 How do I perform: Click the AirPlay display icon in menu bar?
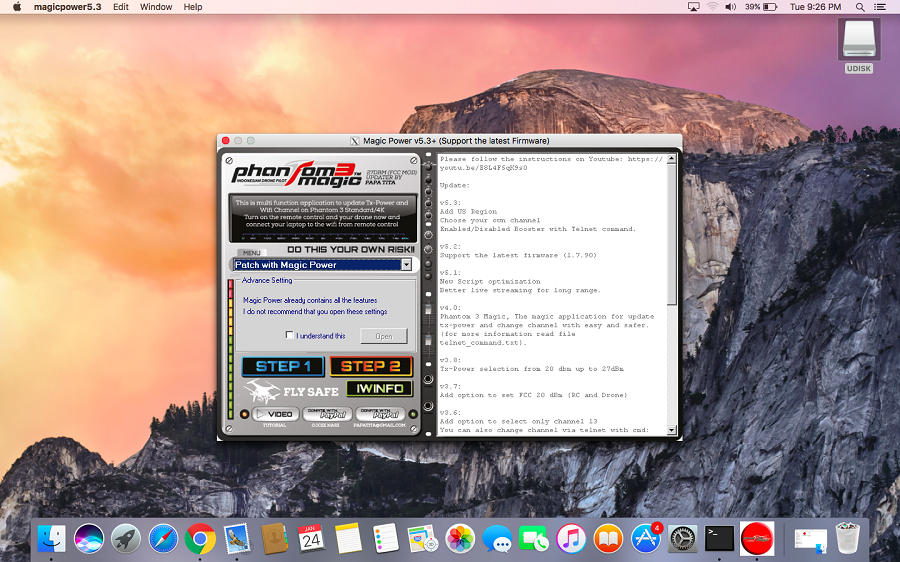point(693,7)
